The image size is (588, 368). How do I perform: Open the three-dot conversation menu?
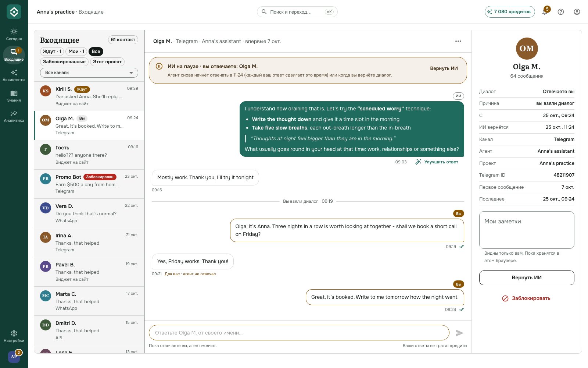click(458, 41)
